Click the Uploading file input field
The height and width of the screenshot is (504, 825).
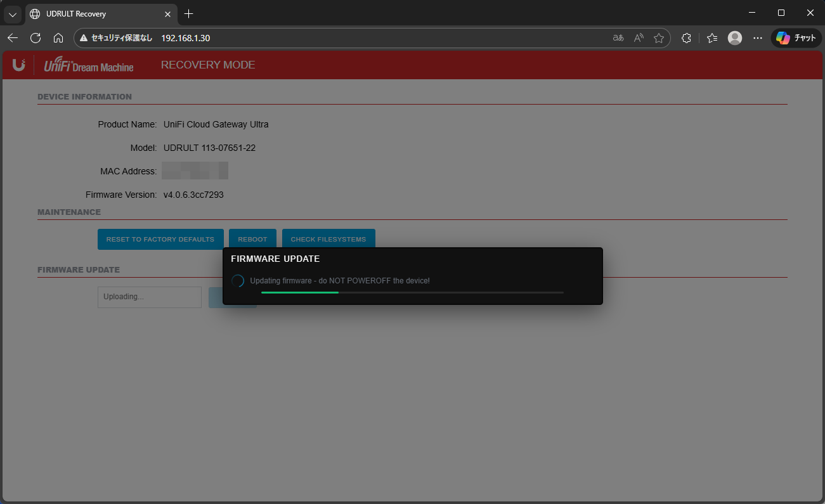coord(150,297)
